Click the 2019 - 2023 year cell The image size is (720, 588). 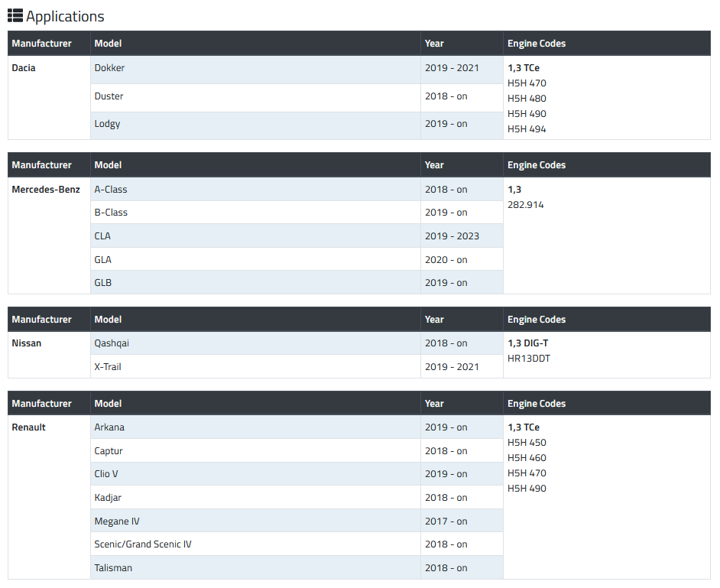tap(452, 236)
